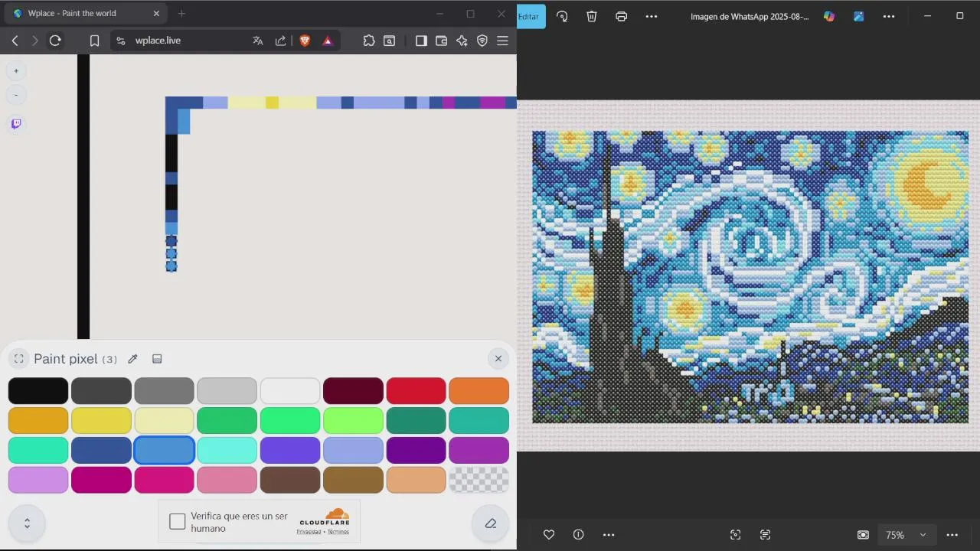
Task: Open the Leo AI assistant icon
Action: pos(462,41)
